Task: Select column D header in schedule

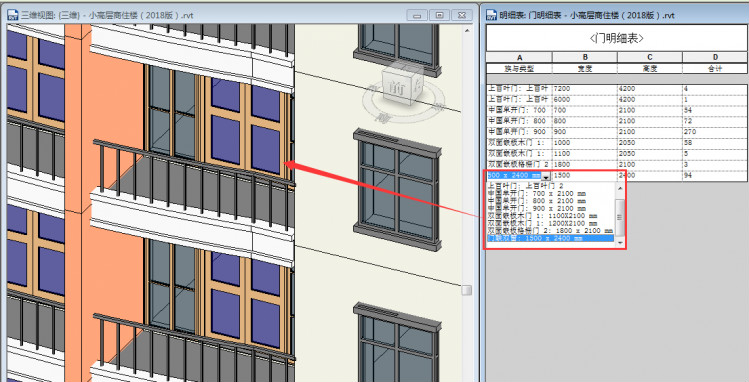Action: pyautogui.click(x=715, y=57)
